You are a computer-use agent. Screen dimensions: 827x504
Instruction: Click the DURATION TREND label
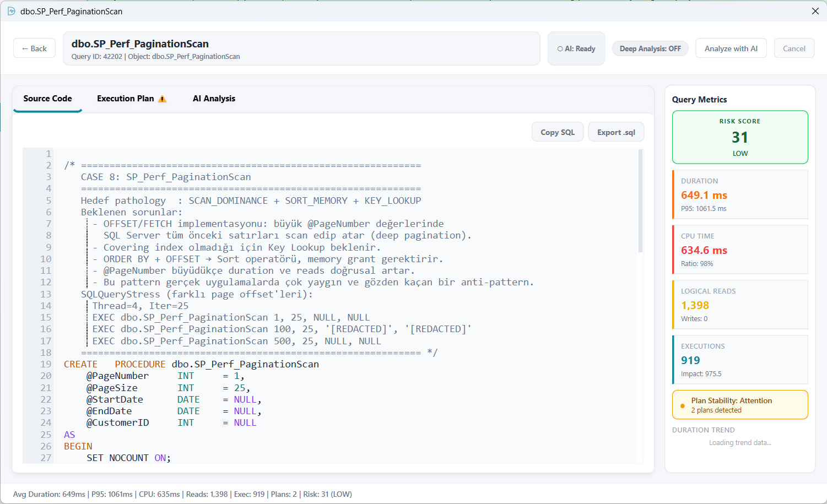pyautogui.click(x=703, y=430)
